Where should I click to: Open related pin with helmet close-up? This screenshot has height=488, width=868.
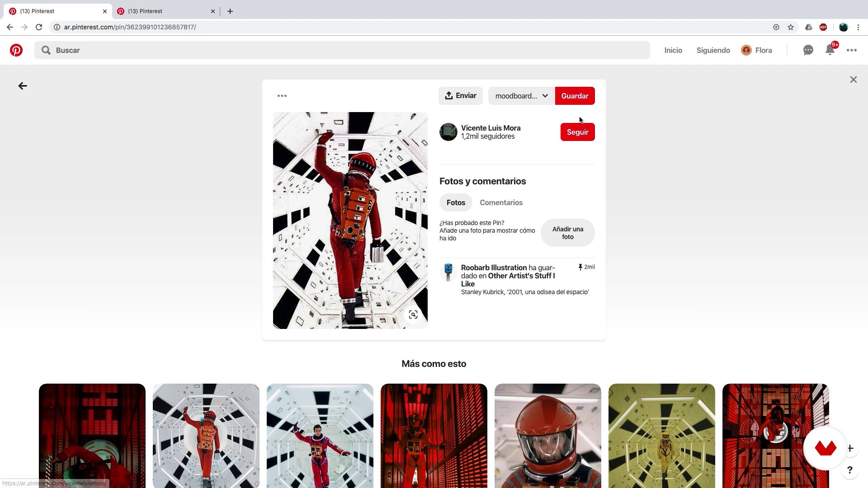coord(548,436)
